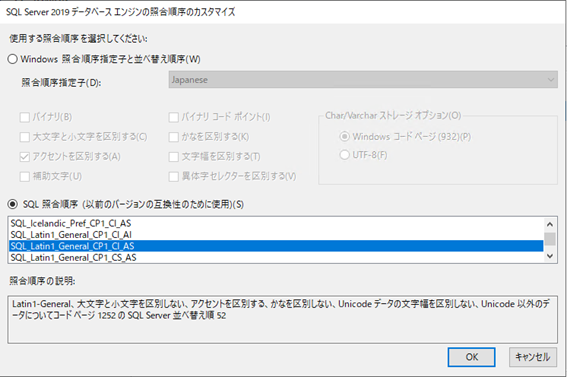Select SQL_Latin1_General_CP1_CI_AS highlighted row
The width and height of the screenshot is (567, 377).
pyautogui.click(x=276, y=246)
